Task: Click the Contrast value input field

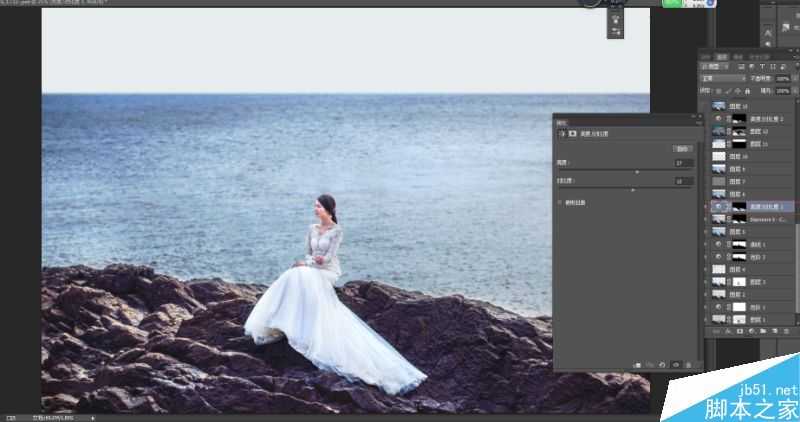Action: (x=683, y=181)
